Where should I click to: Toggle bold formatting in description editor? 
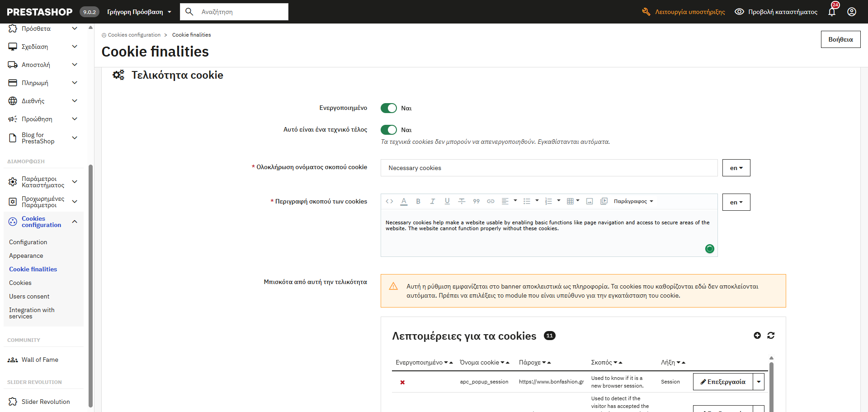(418, 201)
